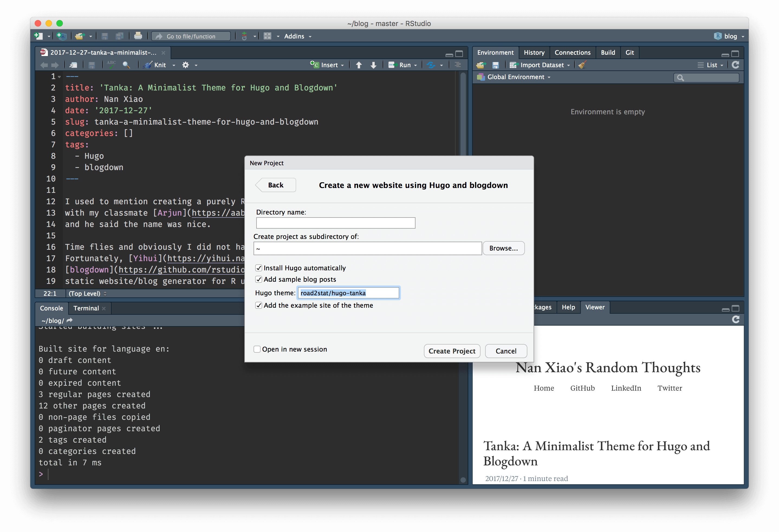Open the New File dropdown arrow

tap(49, 36)
